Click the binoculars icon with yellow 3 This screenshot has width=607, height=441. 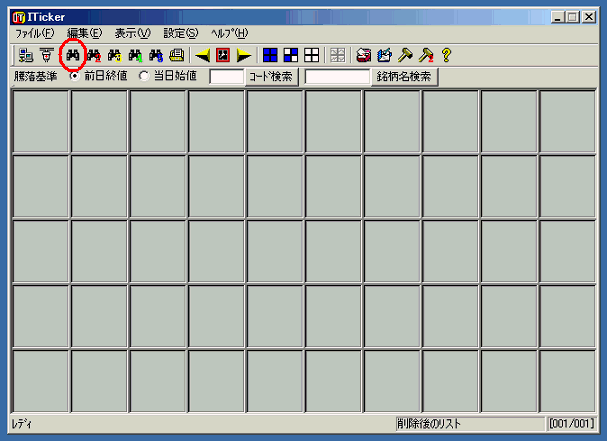pyautogui.click(x=115, y=55)
